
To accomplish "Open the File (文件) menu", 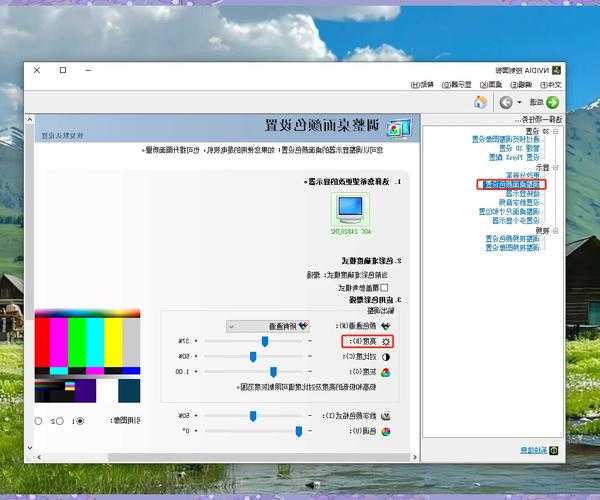I will 558,85.
